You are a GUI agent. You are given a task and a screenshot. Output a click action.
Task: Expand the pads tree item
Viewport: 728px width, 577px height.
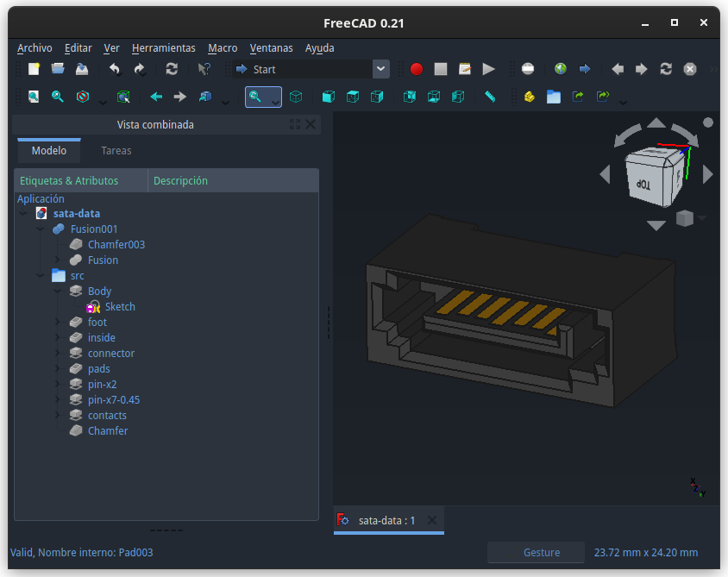pos(58,368)
